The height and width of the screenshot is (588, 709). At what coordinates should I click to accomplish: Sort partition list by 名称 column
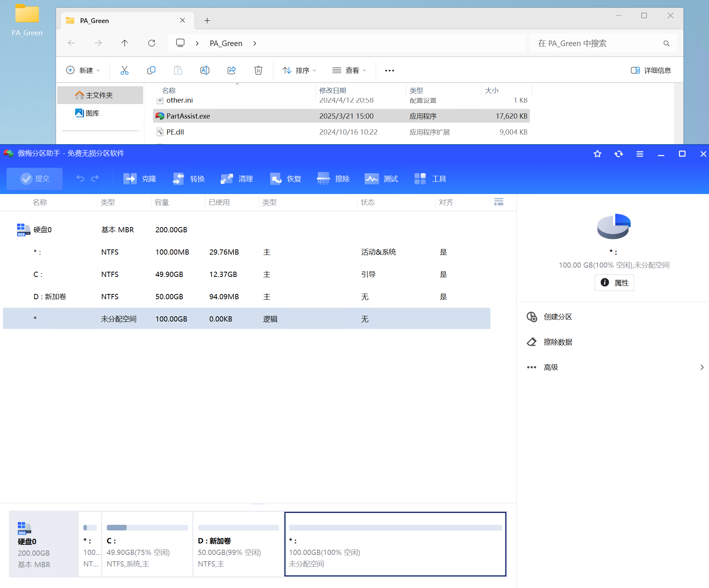pos(40,202)
